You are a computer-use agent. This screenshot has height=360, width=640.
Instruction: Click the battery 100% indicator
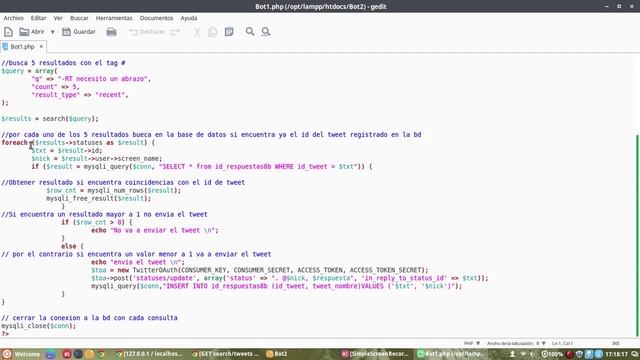(x=552, y=354)
